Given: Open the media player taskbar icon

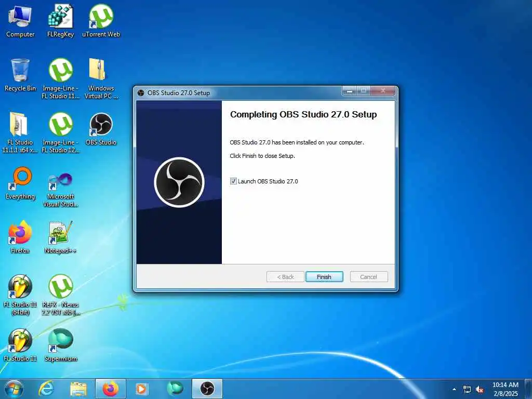Looking at the screenshot, I should pos(141,389).
